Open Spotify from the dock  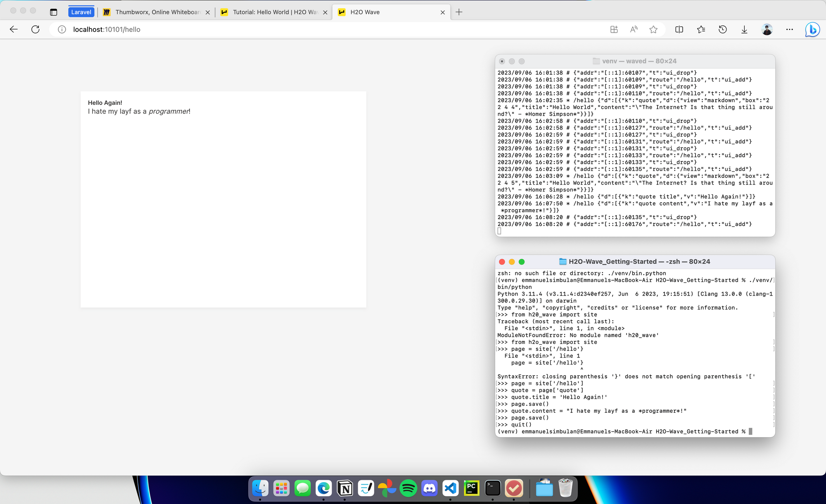click(408, 489)
